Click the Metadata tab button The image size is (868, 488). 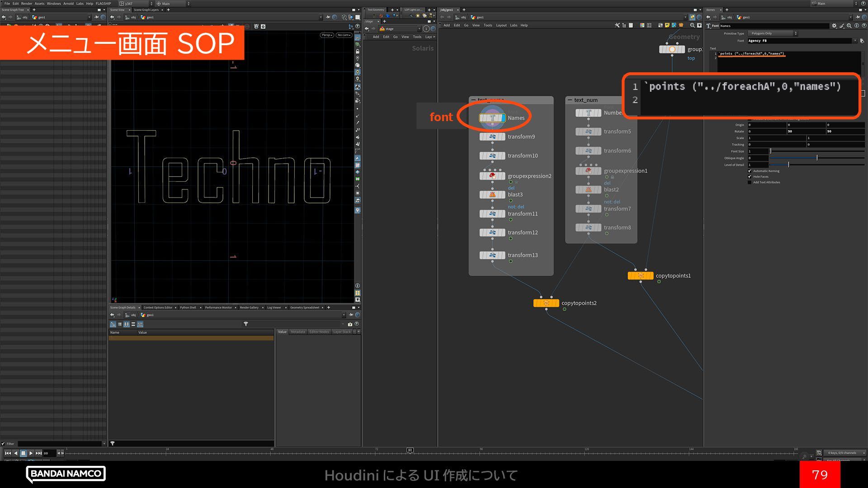coord(298,332)
